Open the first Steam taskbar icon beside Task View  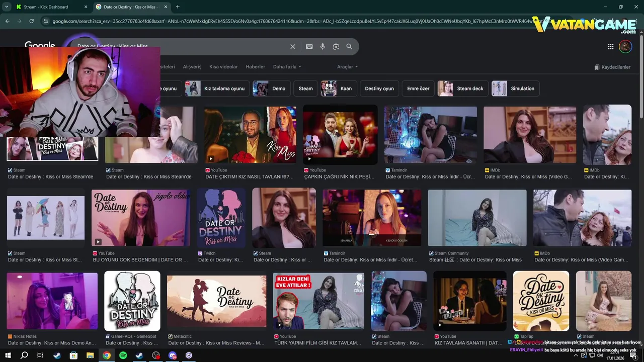click(x=57, y=355)
